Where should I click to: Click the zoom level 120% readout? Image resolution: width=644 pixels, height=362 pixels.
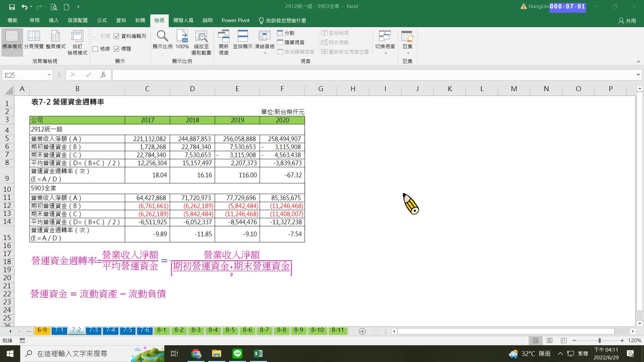(635, 340)
